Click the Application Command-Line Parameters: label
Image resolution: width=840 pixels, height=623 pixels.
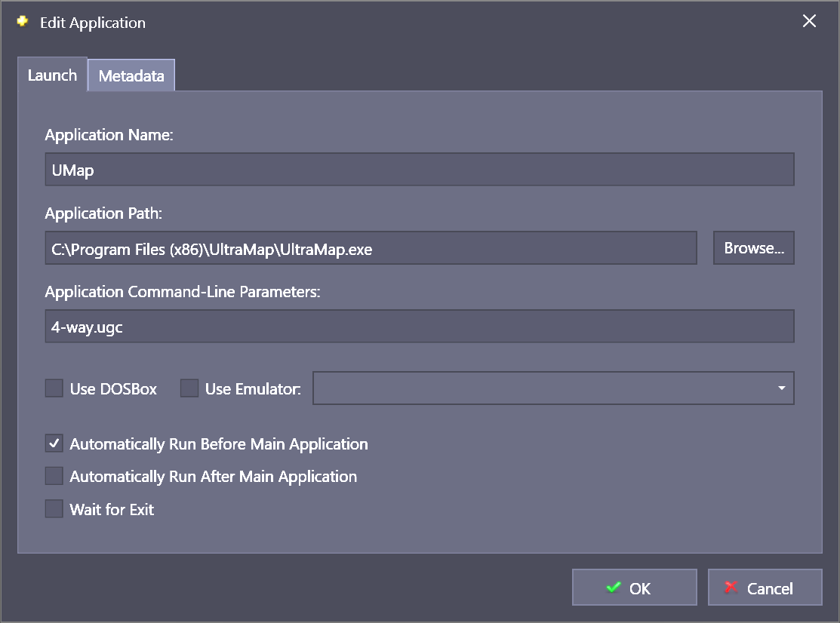coord(183,292)
